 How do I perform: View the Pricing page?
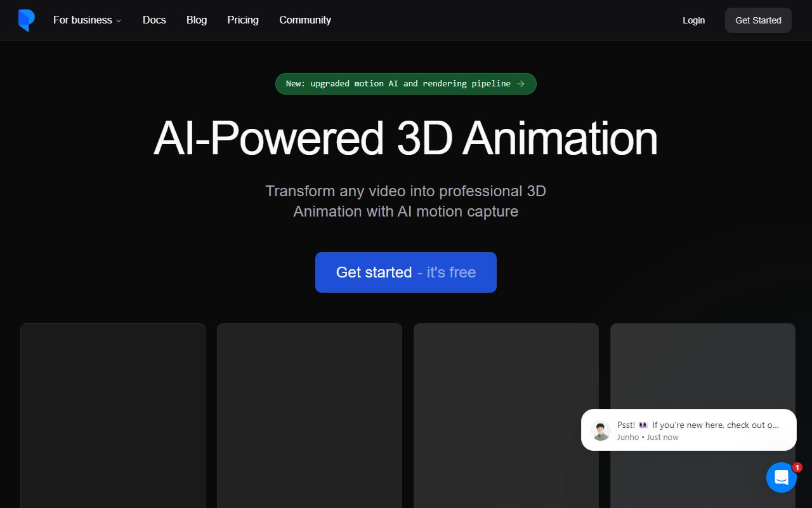242,20
